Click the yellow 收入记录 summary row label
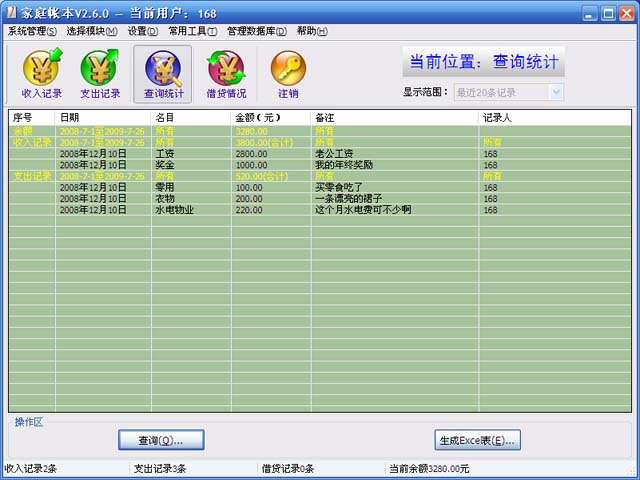This screenshot has width=640, height=480. coord(32,142)
